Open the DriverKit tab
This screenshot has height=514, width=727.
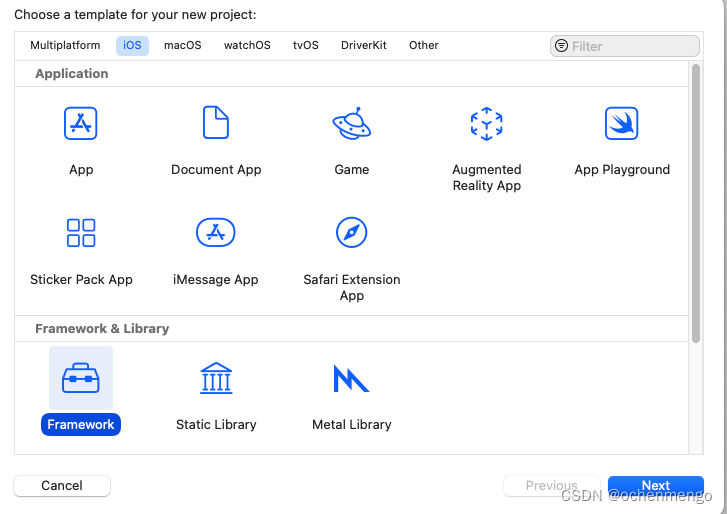coord(364,45)
